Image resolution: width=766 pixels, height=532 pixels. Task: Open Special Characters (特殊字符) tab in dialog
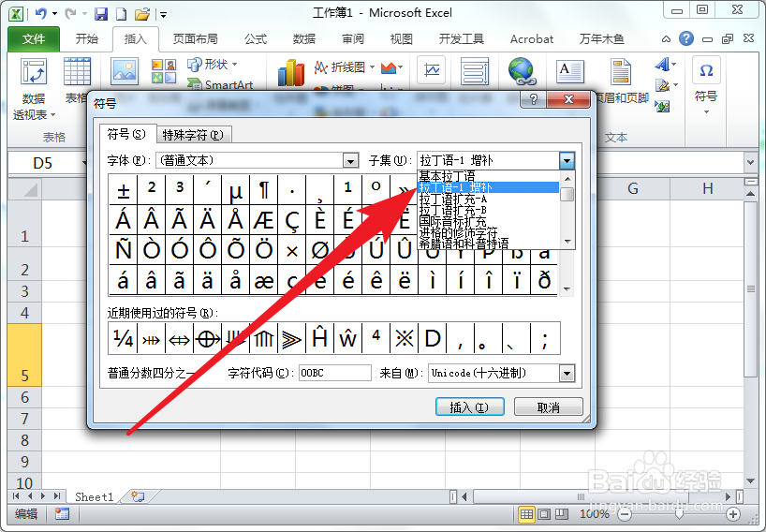point(193,135)
